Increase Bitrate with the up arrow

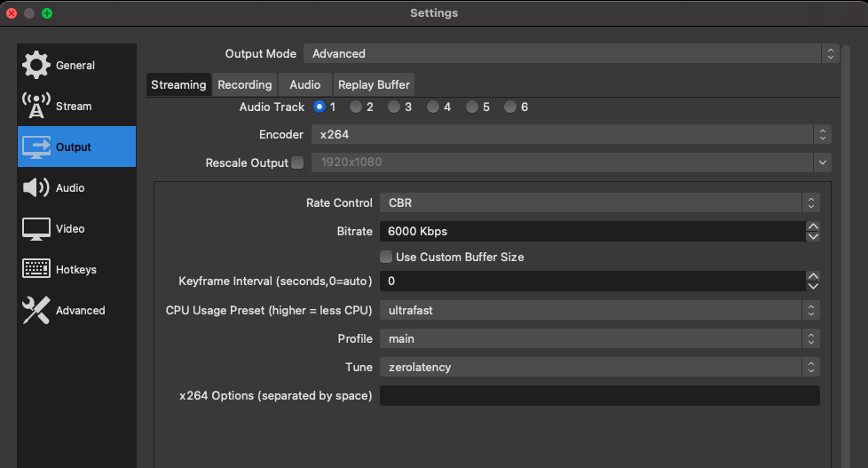click(813, 226)
